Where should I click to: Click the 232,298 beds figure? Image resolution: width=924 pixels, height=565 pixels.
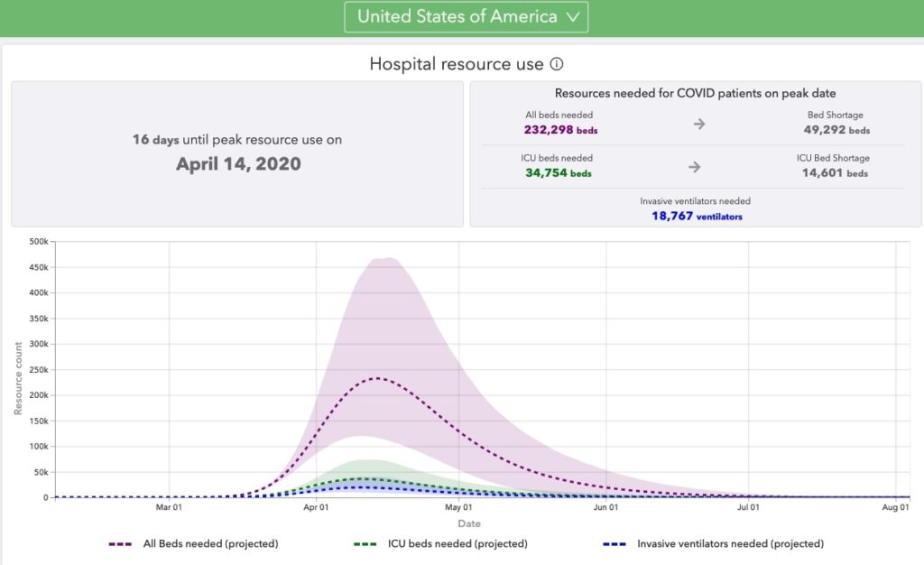[560, 130]
